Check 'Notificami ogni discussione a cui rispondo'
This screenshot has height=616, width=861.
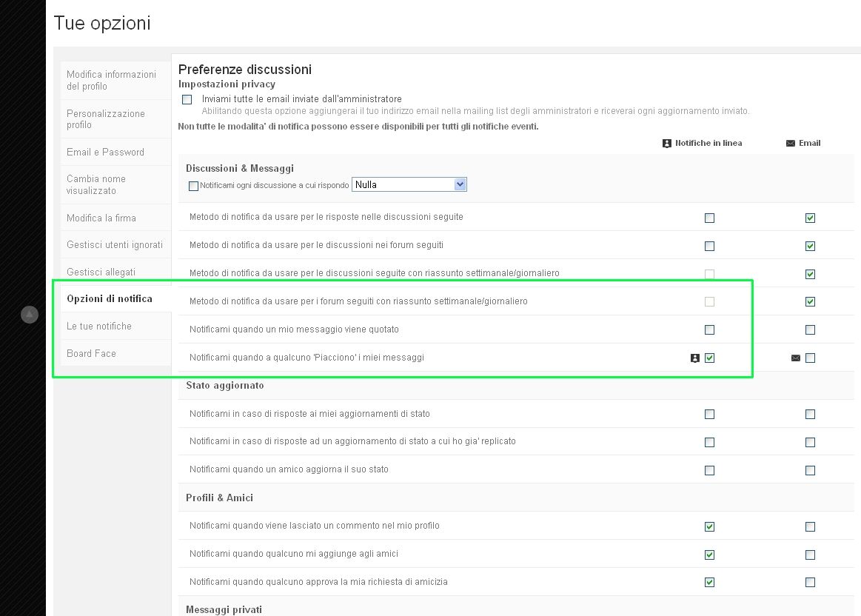pos(194,186)
